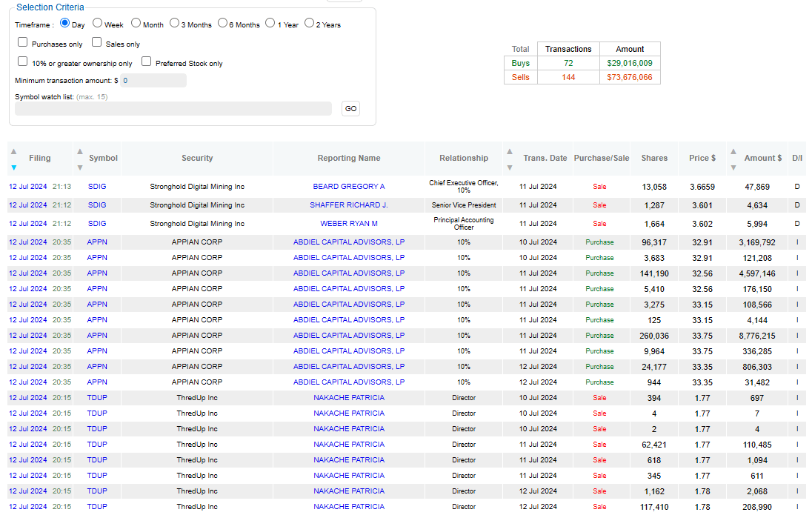Open SHAFFER RICHARD J. insider profile
The width and height of the screenshot is (812, 515).
pyautogui.click(x=348, y=205)
